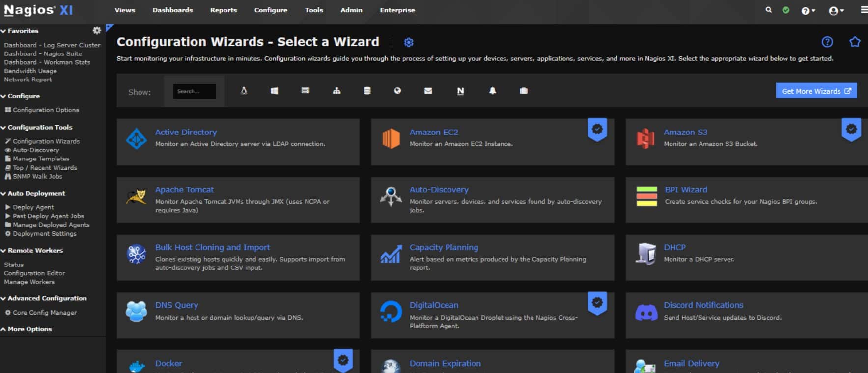The image size is (868, 373).
Task: Click the Docker verified badge
Action: click(x=343, y=361)
